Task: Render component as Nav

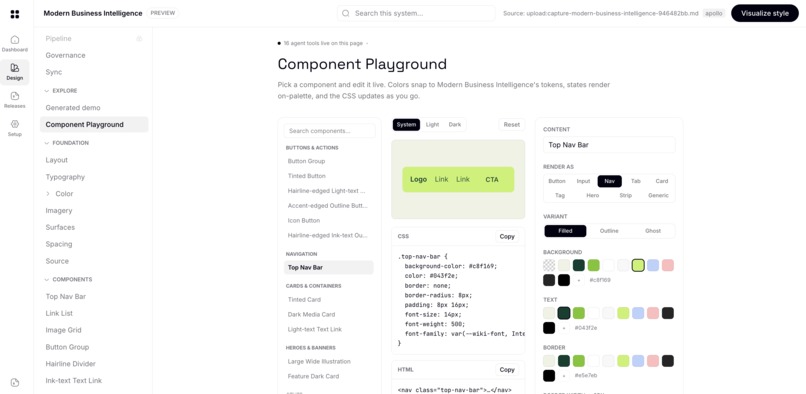Action: tap(610, 181)
